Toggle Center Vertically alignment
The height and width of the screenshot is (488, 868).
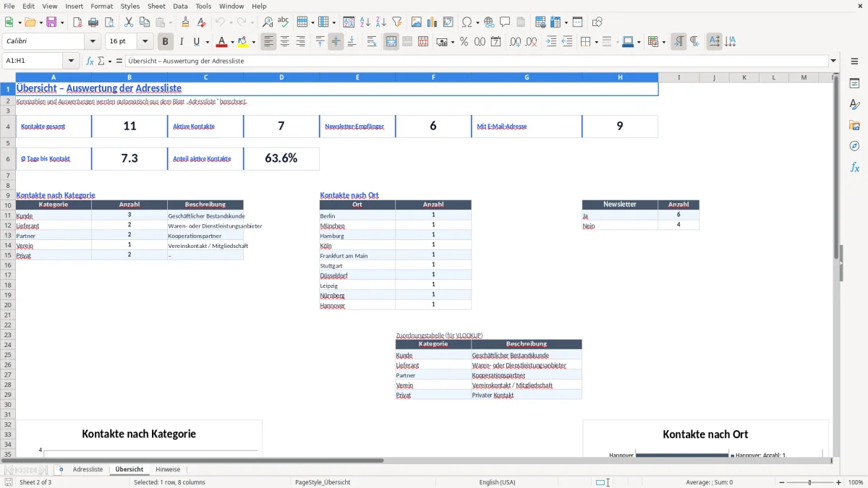[x=336, y=42]
